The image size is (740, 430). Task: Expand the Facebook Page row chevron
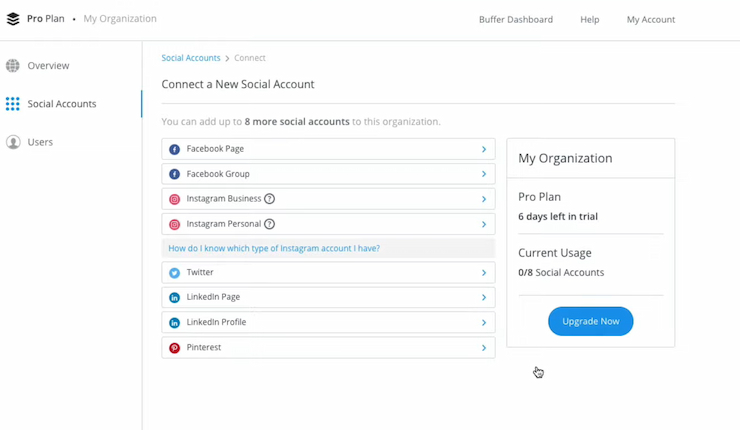coord(484,149)
